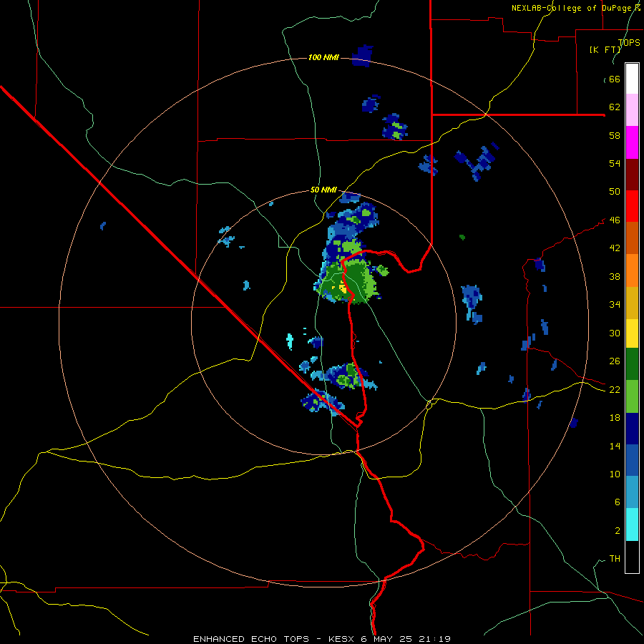Click the yellow high-top core of central storm
Image resolution: width=644 pixels, height=644 pixels.
(x=343, y=288)
